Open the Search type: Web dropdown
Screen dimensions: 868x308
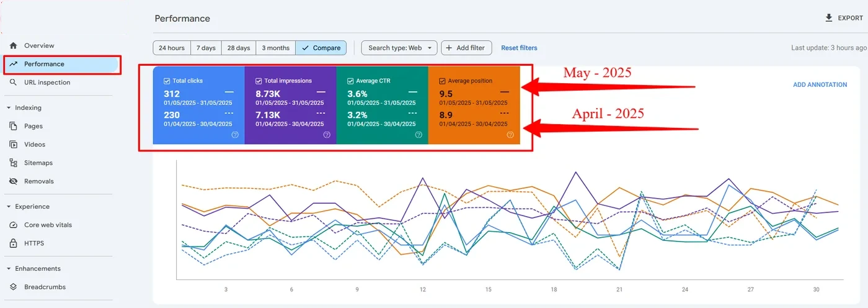(399, 48)
